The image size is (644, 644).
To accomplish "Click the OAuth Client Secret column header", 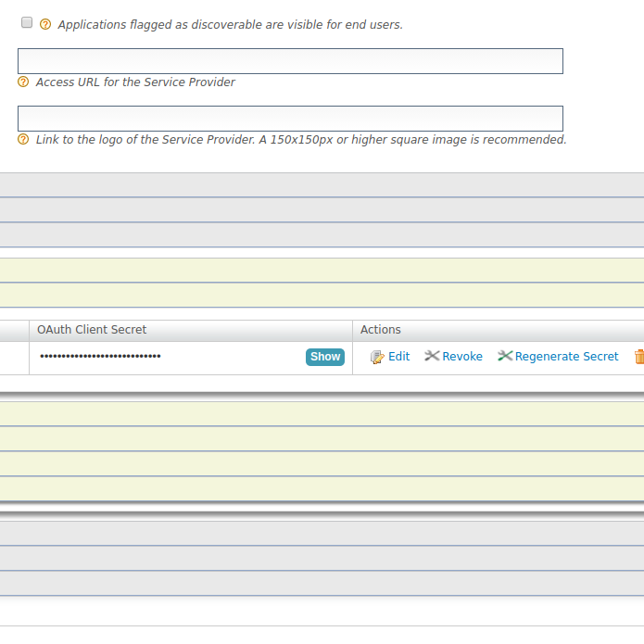I will click(191, 330).
